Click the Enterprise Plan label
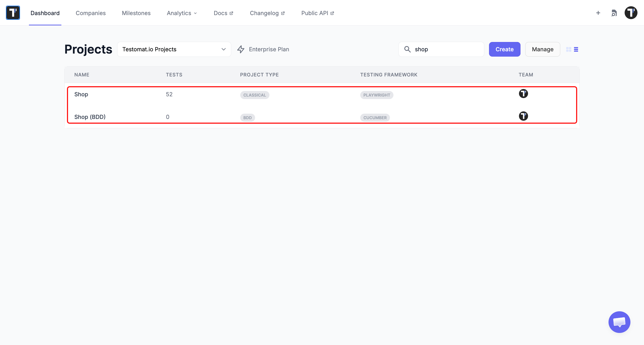644x345 pixels. (269, 49)
